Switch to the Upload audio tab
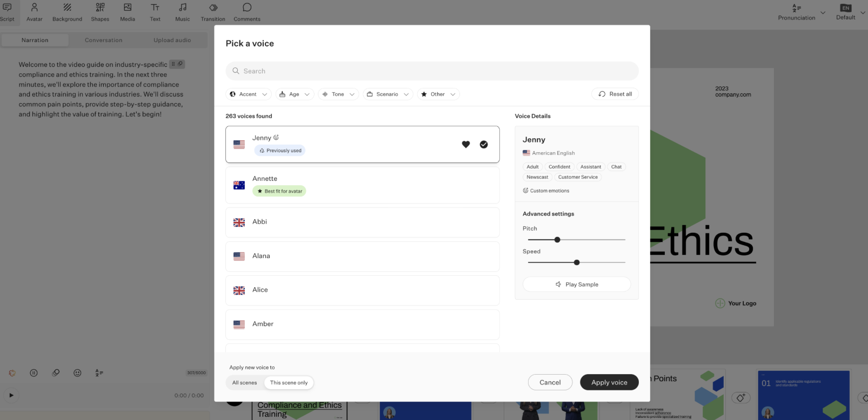 point(172,40)
